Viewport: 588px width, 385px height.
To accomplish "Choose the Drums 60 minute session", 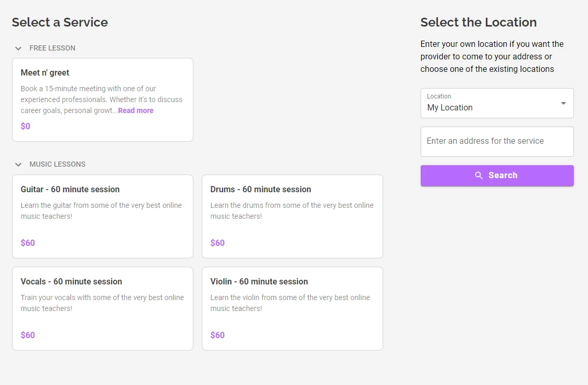I will (292, 216).
